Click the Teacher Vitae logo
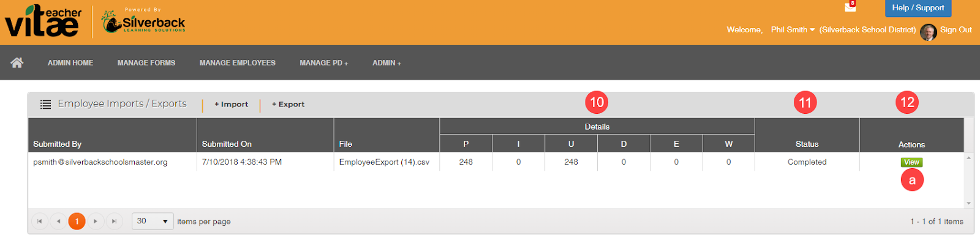 pyautogui.click(x=43, y=21)
